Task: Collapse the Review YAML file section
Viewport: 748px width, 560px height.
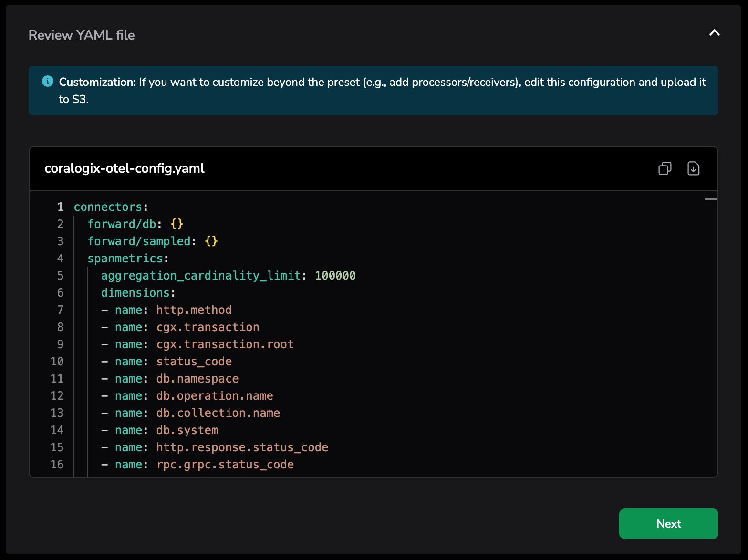Action: [714, 33]
